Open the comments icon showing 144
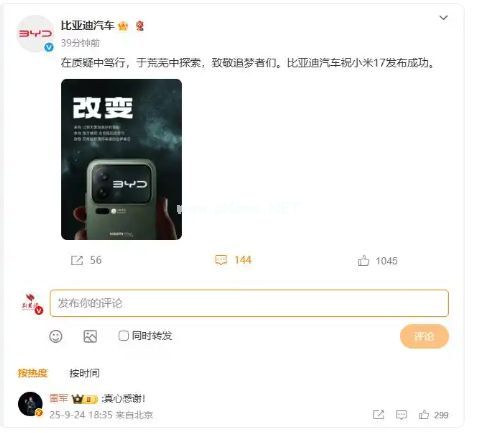 tap(221, 260)
